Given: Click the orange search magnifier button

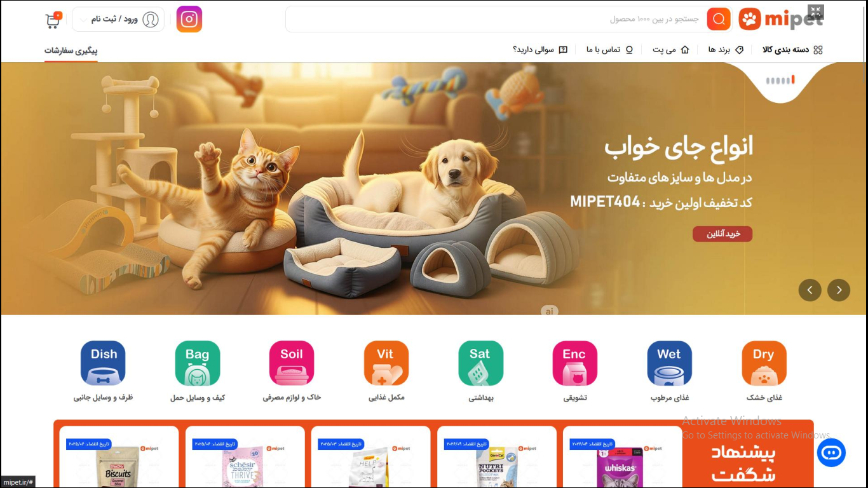Looking at the screenshot, I should point(719,19).
